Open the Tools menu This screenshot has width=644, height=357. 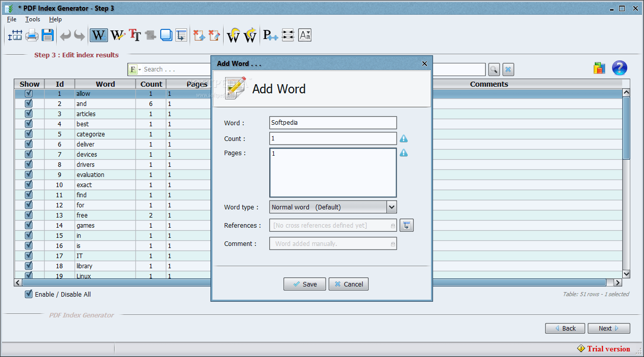pyautogui.click(x=32, y=19)
